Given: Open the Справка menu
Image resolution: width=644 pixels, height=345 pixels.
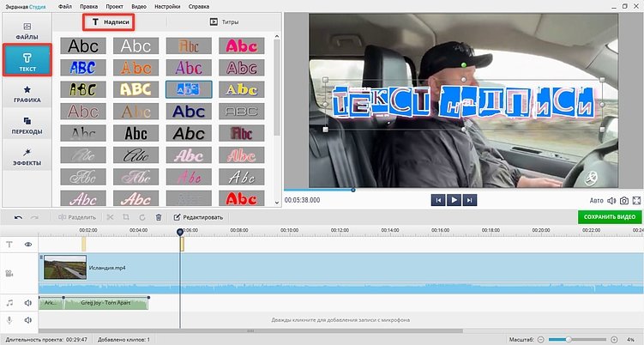Looking at the screenshot, I should tap(199, 7).
